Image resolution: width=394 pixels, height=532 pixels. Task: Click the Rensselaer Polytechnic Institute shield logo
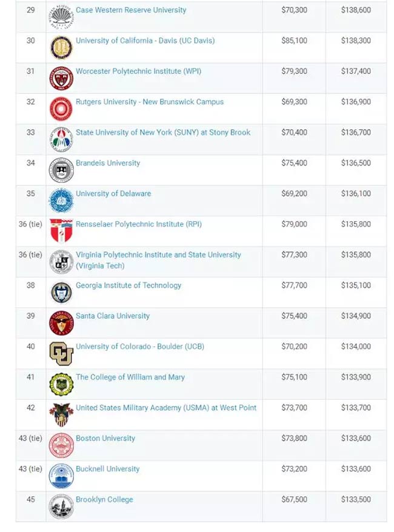click(61, 231)
